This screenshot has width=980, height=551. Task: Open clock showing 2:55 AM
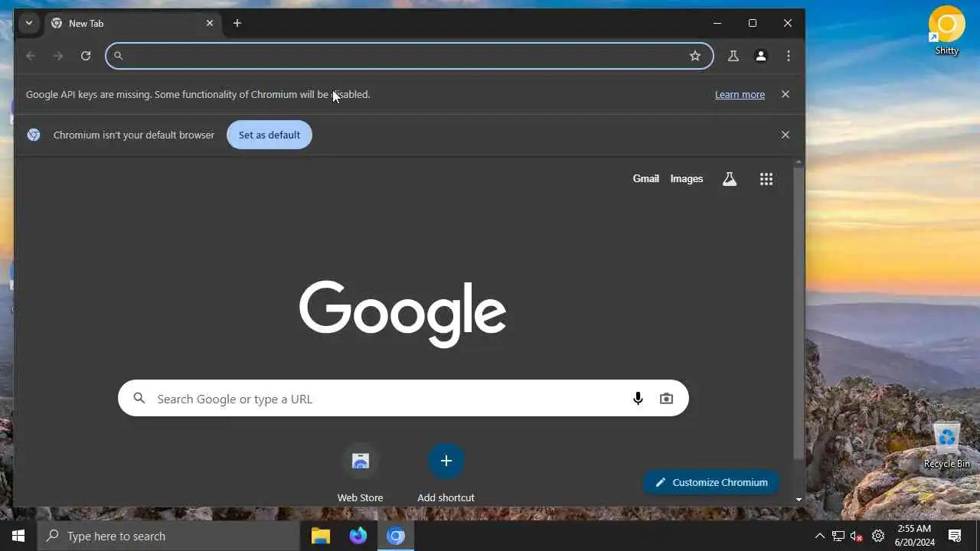click(x=914, y=536)
